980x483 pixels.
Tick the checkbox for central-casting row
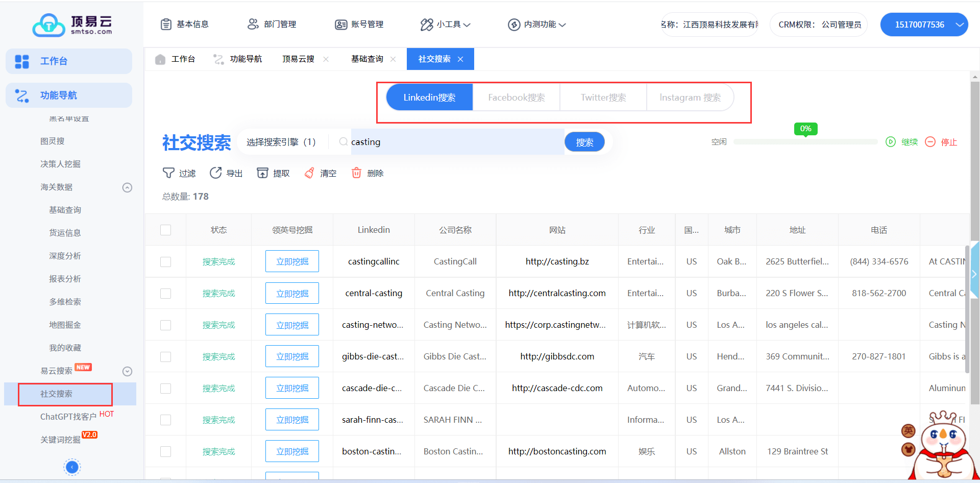pos(165,294)
